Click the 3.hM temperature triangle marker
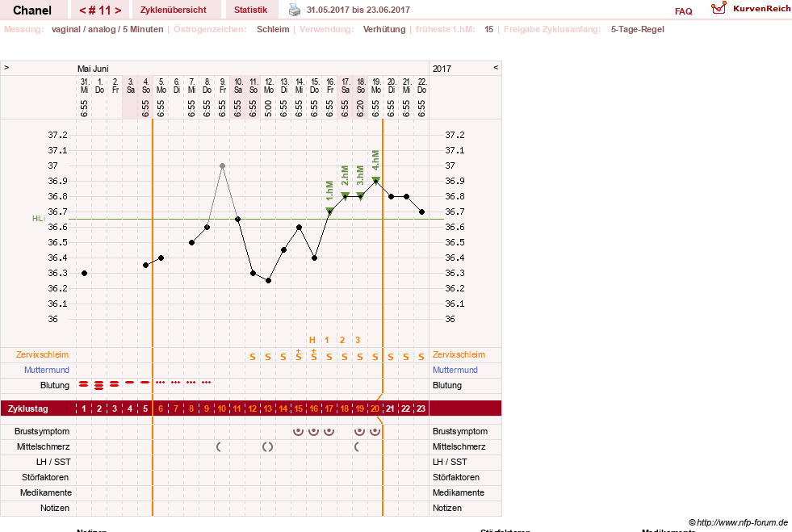This screenshot has height=532, width=792. click(x=360, y=195)
